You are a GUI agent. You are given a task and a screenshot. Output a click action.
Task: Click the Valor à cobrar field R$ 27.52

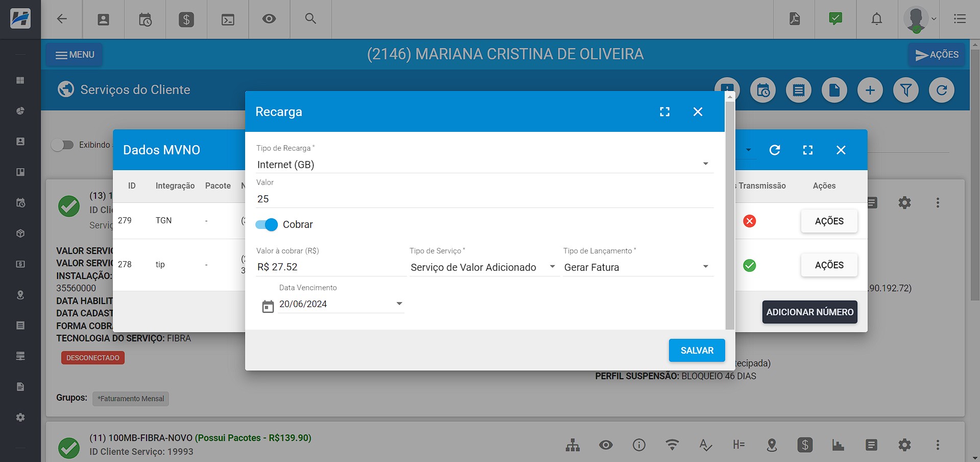[x=331, y=267]
